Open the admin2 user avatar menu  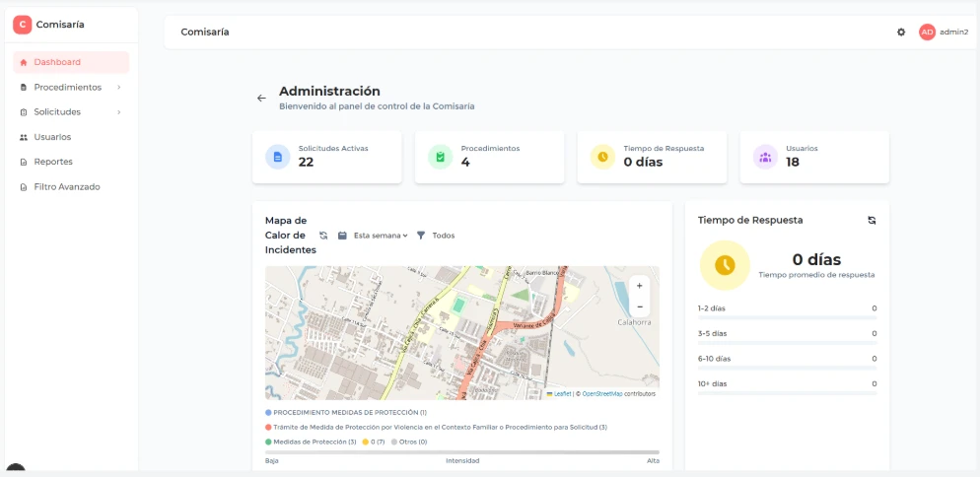coord(927,32)
